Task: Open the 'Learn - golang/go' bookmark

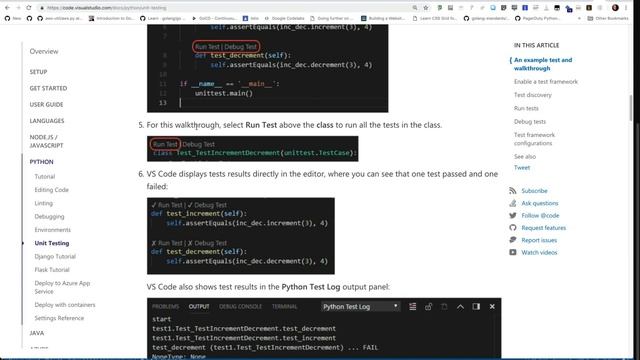Action: coord(162,18)
